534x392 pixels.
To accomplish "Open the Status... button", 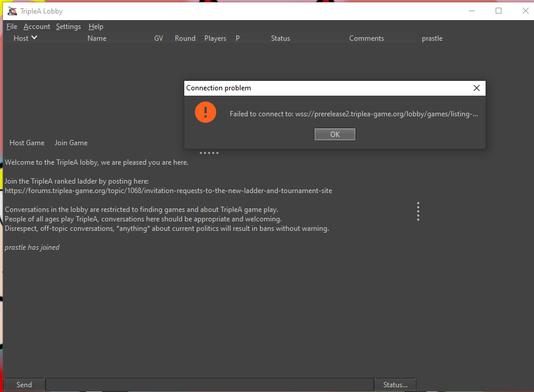I will (x=395, y=384).
